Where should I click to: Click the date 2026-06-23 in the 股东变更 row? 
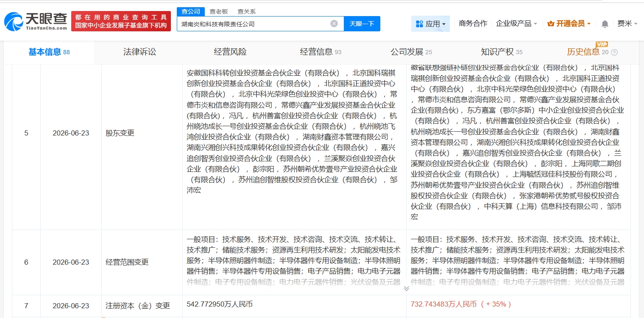click(71, 133)
